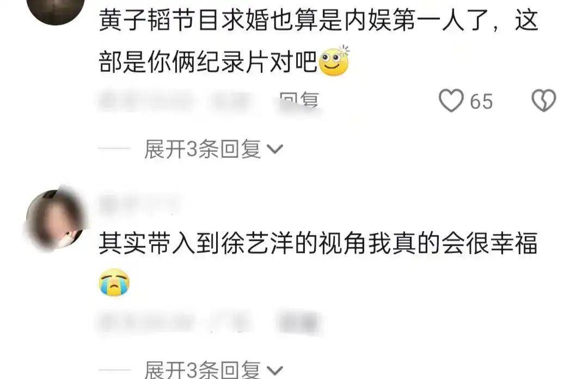Tap the partially hidden 回复 reply link

click(x=299, y=101)
